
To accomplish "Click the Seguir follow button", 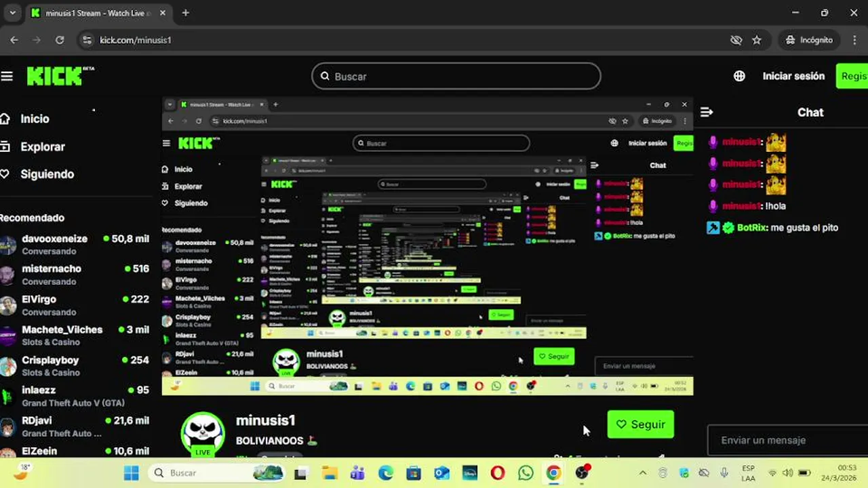I will click(x=640, y=424).
